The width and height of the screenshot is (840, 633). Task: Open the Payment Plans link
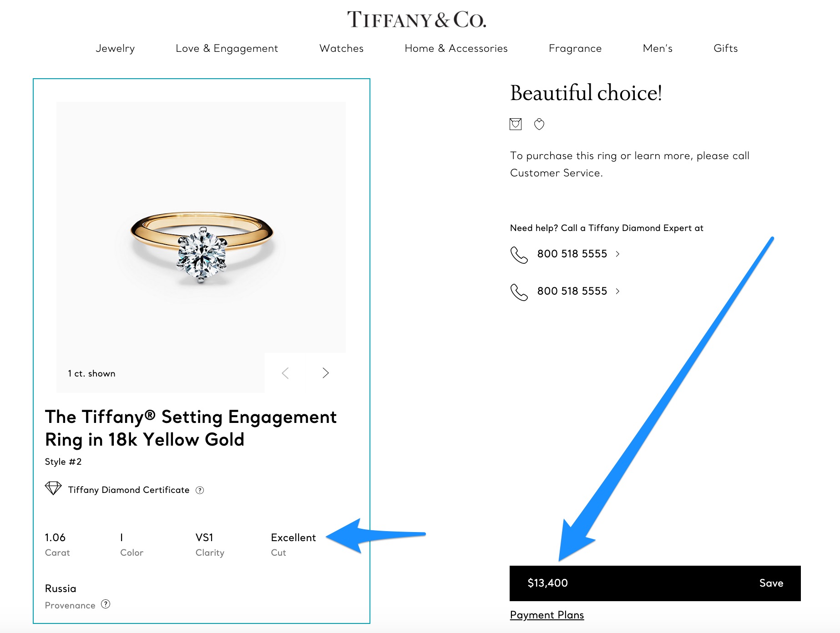[547, 615]
